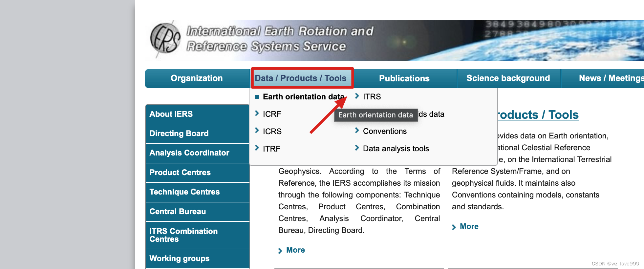Open the Science background tab
Image resolution: width=644 pixels, height=269 pixels.
(x=508, y=78)
